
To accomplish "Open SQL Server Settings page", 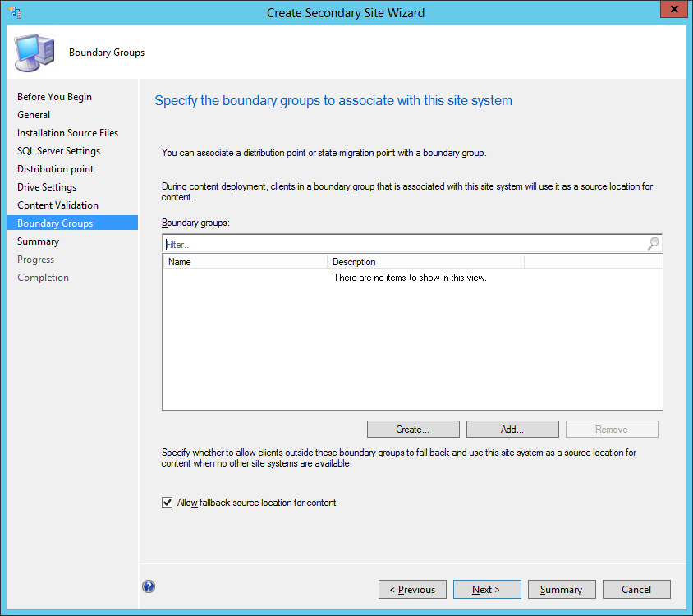I will (x=59, y=151).
